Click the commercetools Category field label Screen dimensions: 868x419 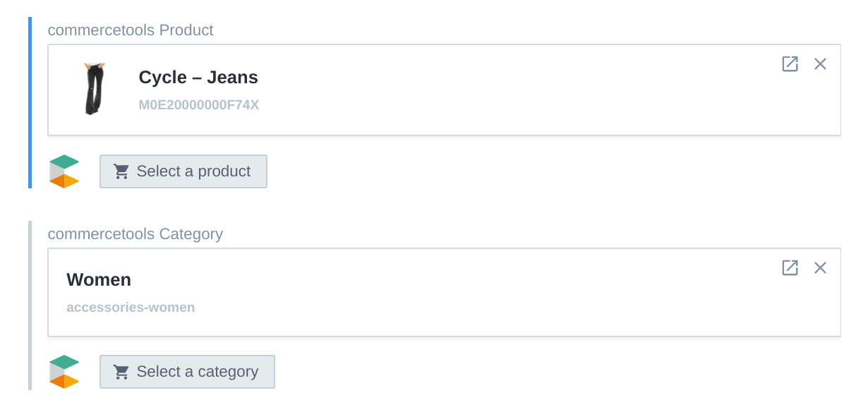click(x=135, y=234)
